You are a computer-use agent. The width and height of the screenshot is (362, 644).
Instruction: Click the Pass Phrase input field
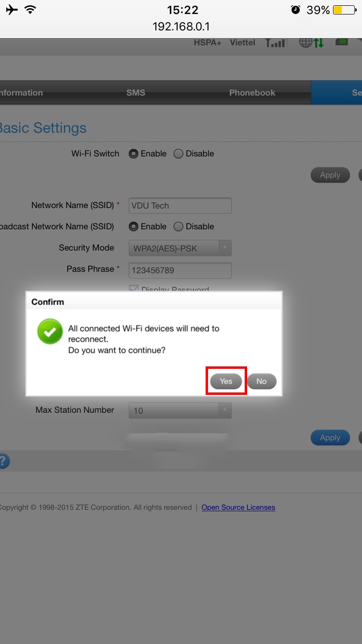click(x=180, y=271)
